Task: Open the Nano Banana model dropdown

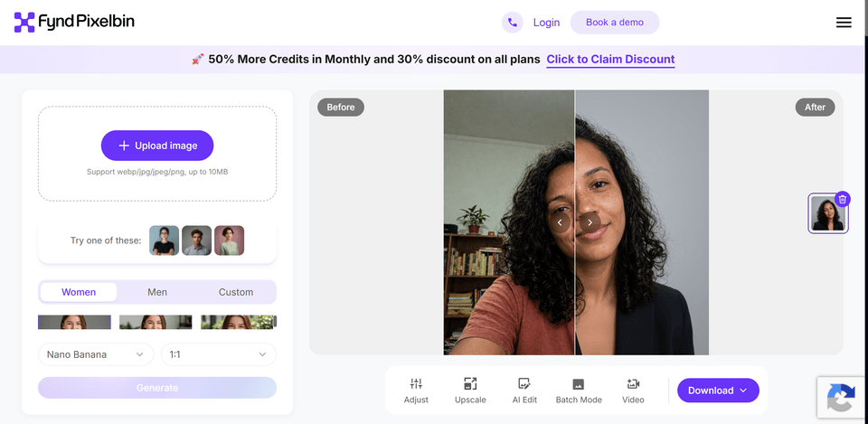Action: coord(96,354)
